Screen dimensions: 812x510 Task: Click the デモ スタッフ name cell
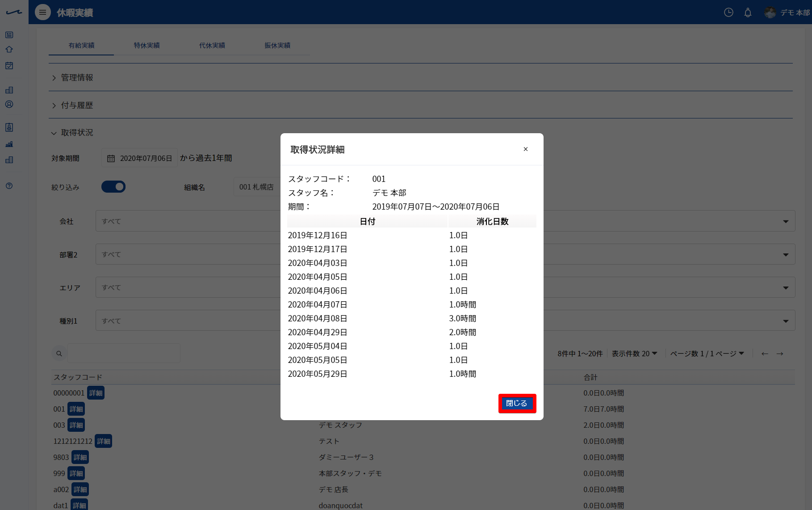tap(340, 425)
